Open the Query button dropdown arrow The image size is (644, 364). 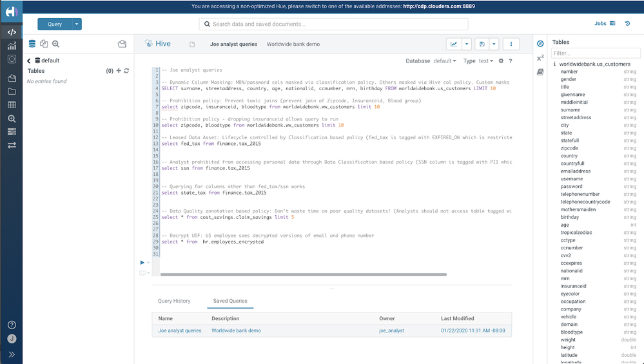point(77,24)
